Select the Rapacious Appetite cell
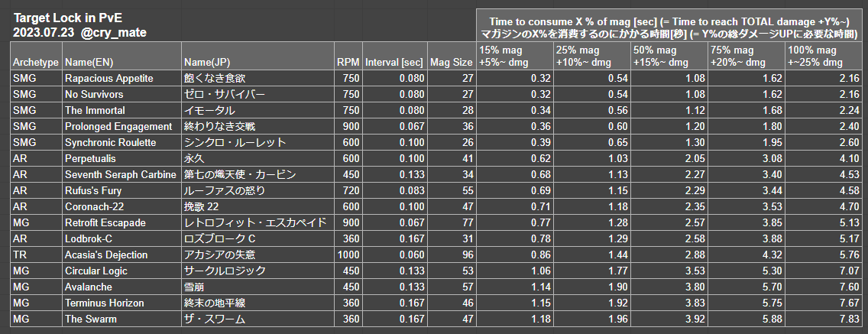Screen dimensions: 868x334 pyautogui.click(x=108, y=79)
